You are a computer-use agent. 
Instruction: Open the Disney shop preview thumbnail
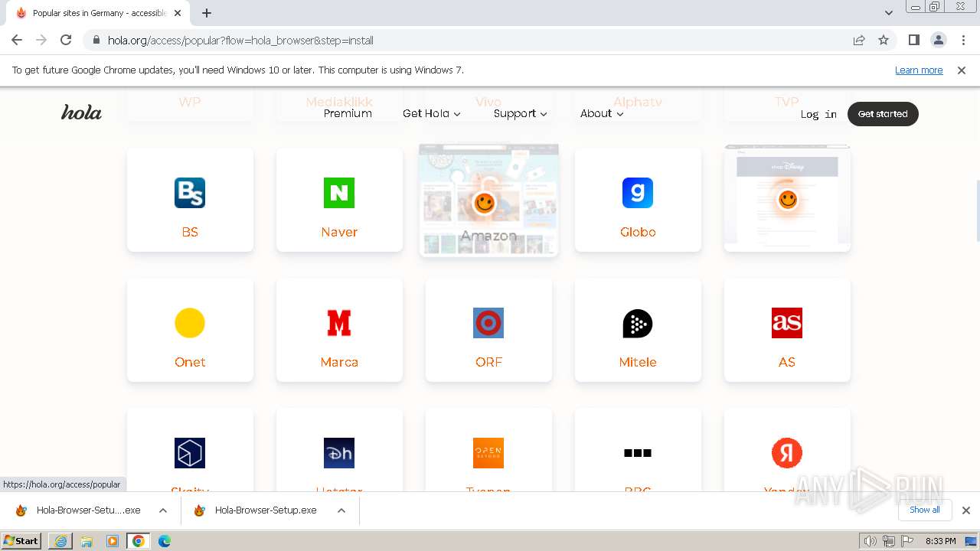787,198
